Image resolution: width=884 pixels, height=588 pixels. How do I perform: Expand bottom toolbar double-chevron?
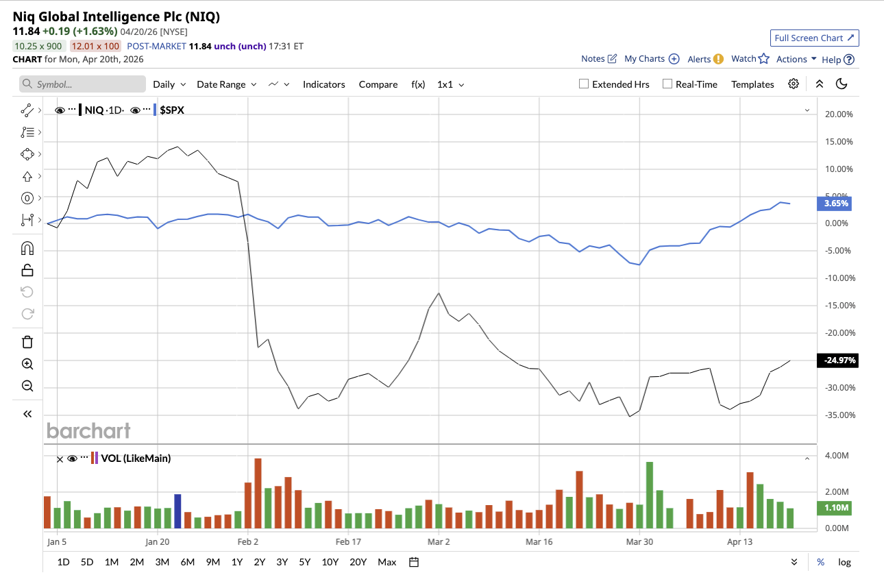(x=794, y=562)
